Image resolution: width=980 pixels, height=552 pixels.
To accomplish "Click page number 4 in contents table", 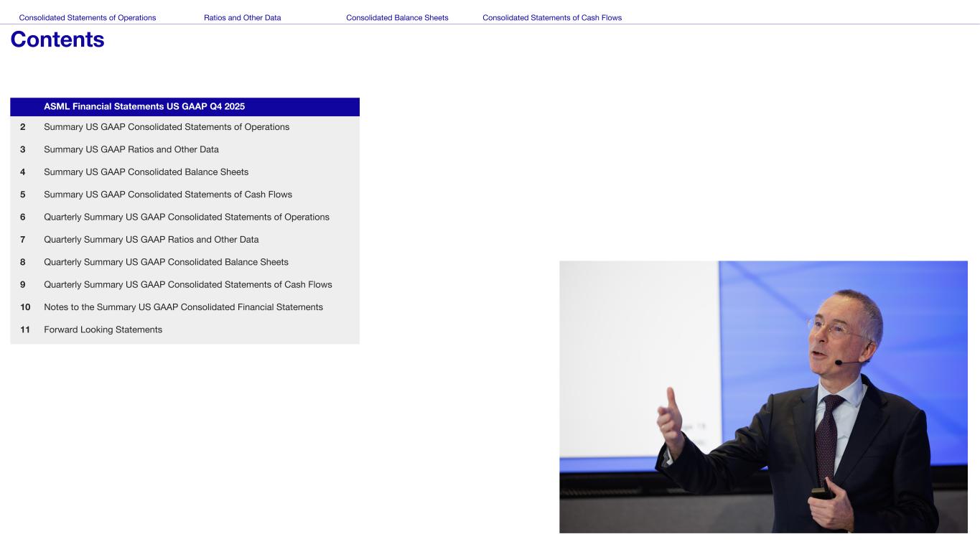I will 23,172.
